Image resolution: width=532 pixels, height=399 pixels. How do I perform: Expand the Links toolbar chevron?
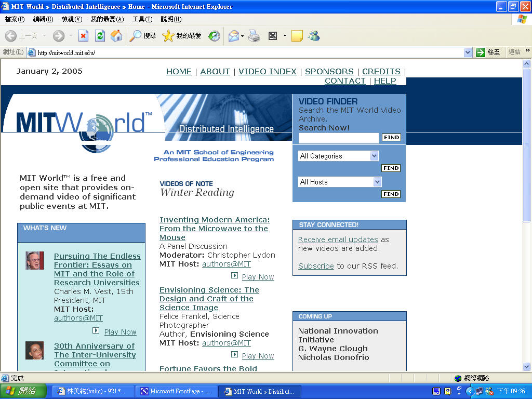(x=528, y=50)
